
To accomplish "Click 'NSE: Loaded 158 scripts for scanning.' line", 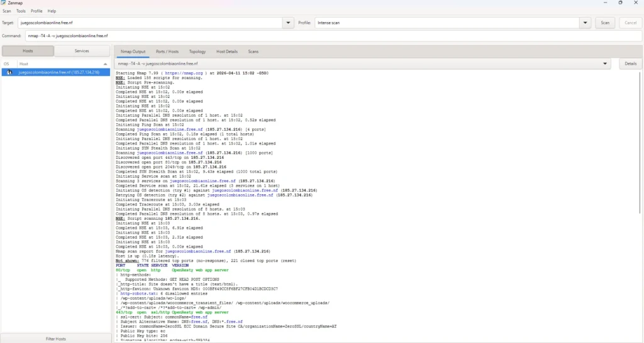I will (x=159, y=78).
